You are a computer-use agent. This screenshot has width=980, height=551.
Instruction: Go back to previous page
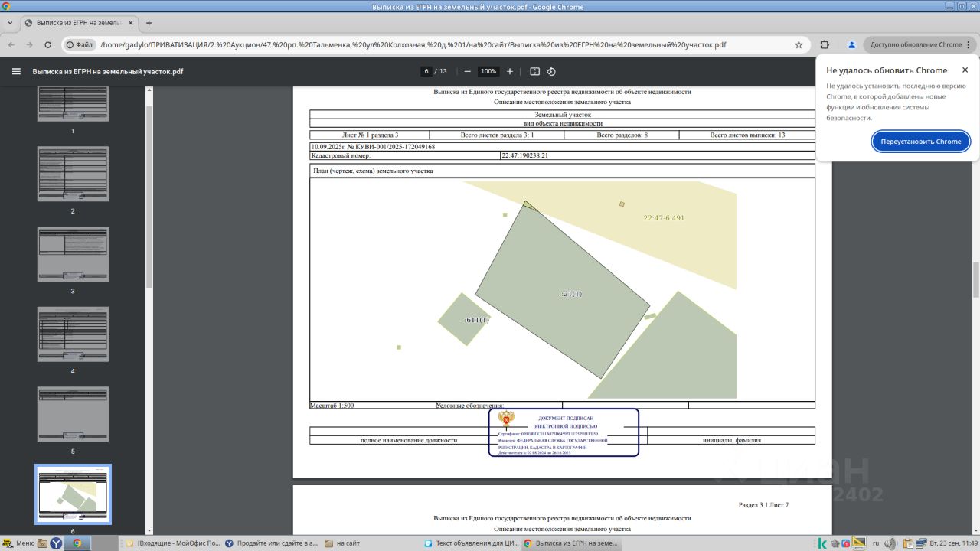coord(11,44)
